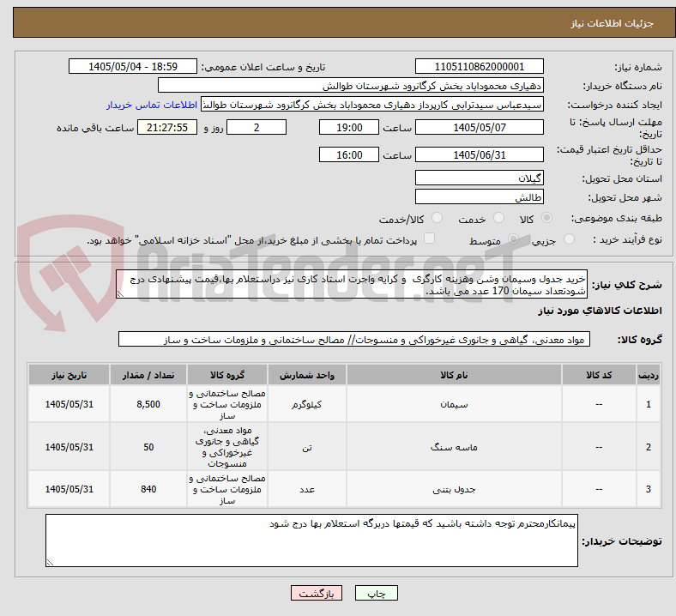Click the شرح کلی نیاز description text area
The height and width of the screenshot is (616, 676).
[x=352, y=285]
